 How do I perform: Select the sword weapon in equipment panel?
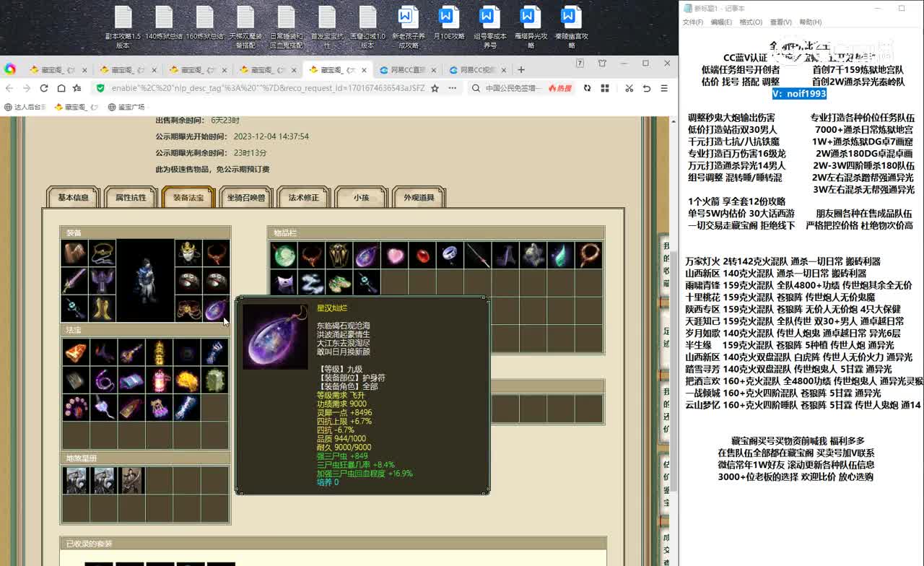[74, 282]
